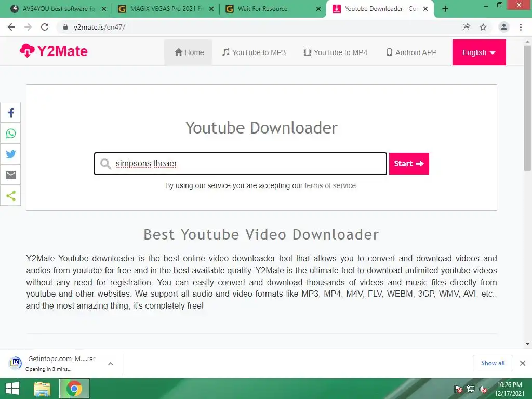Open the Chrome profile avatar
The width and height of the screenshot is (532, 399).
504,27
